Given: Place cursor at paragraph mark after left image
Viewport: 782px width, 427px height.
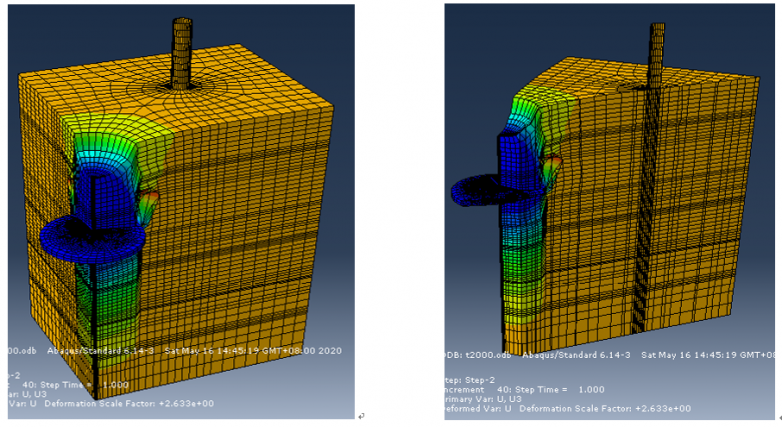Looking at the screenshot, I should 361,416.
